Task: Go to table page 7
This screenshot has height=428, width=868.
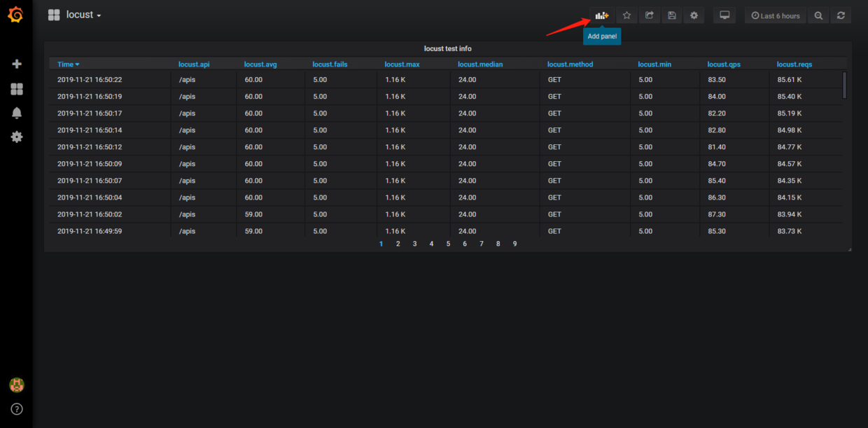Action: point(482,244)
